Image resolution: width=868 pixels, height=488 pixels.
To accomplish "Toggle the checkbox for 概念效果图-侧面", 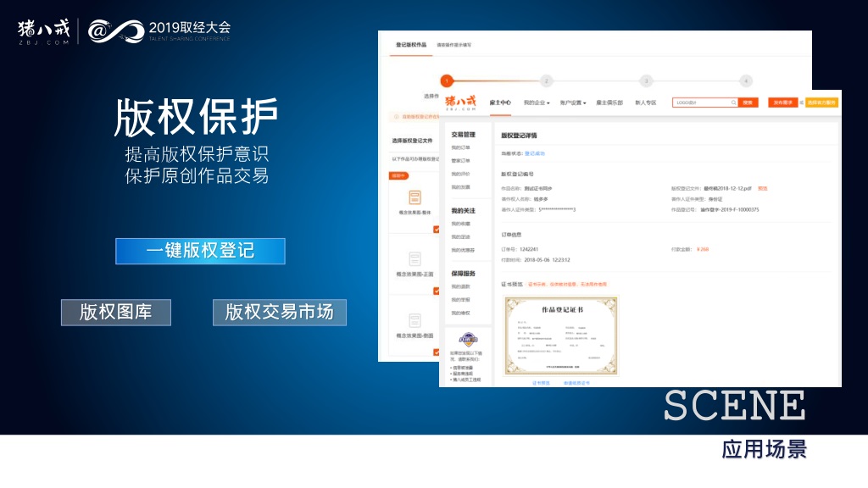I will tap(437, 352).
